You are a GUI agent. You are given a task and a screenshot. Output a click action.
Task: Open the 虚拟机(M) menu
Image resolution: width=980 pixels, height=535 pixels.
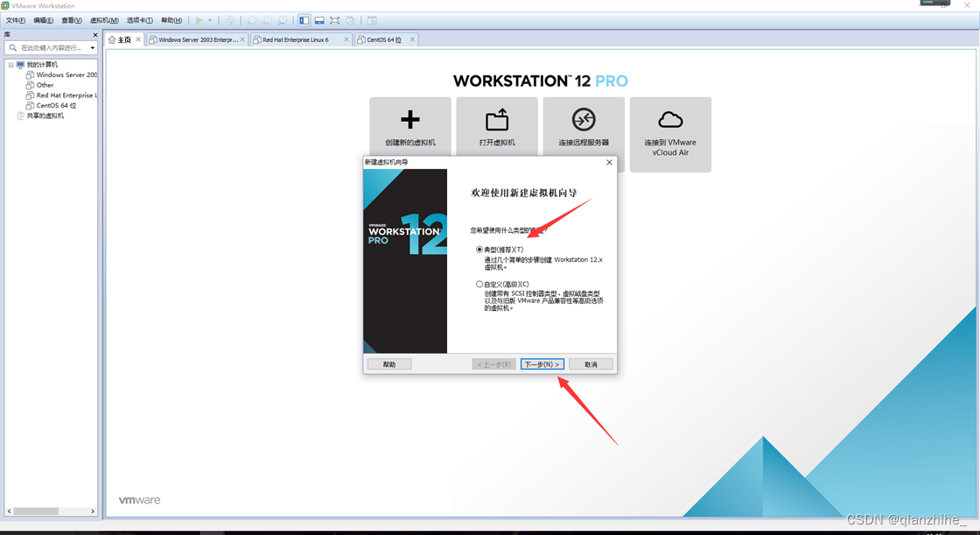click(x=104, y=21)
